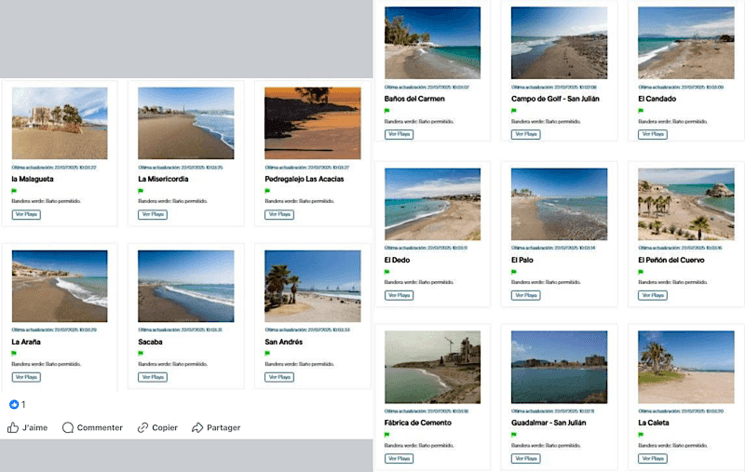Click the Partager share arrow icon
745x472 pixels.
[x=197, y=428]
